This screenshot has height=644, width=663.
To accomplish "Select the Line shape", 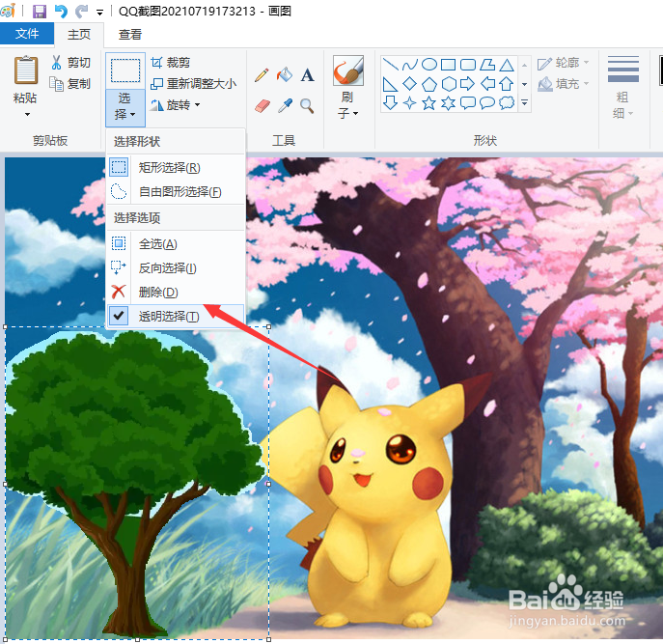I will click(390, 65).
